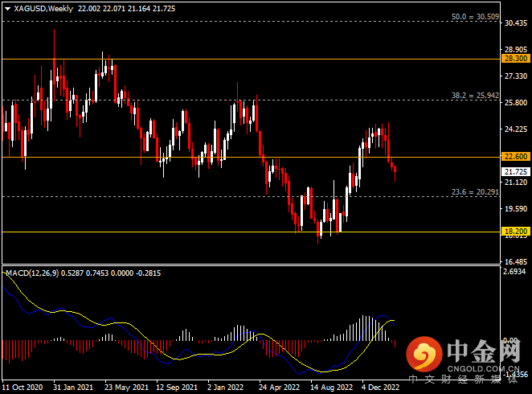Click the 30.435 value on price axis
The width and height of the screenshot is (532, 394).
[x=514, y=23]
